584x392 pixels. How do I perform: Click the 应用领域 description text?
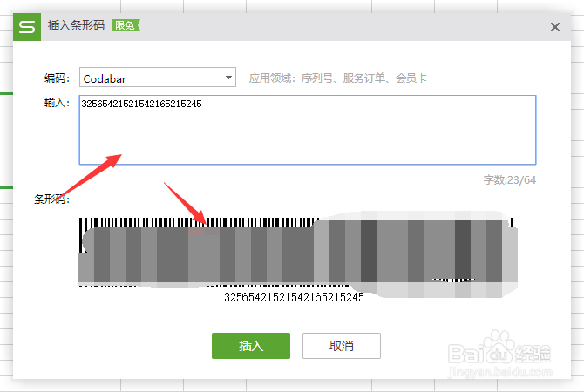click(x=338, y=78)
